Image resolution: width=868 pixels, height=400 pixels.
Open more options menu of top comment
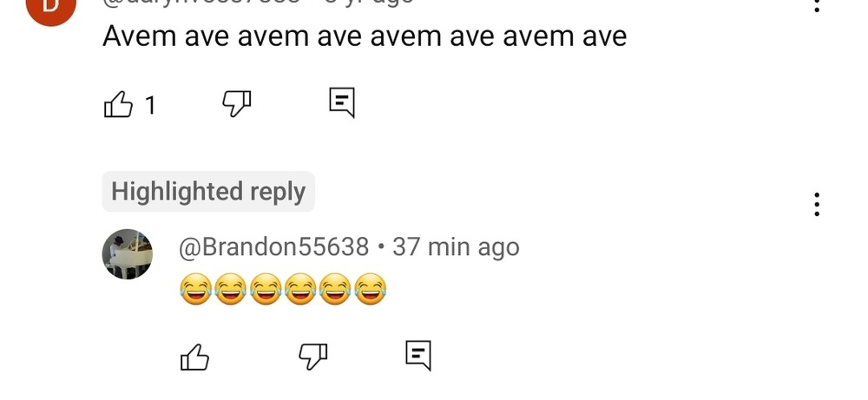[817, 5]
